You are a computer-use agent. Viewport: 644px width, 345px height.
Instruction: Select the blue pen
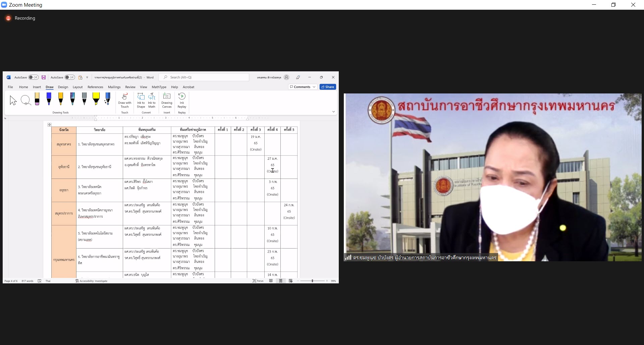pyautogui.click(x=49, y=99)
